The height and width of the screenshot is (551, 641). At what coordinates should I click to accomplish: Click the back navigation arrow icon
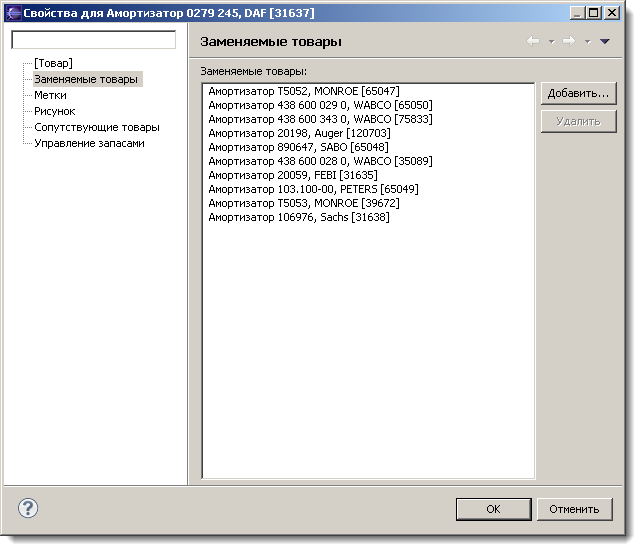(x=533, y=41)
